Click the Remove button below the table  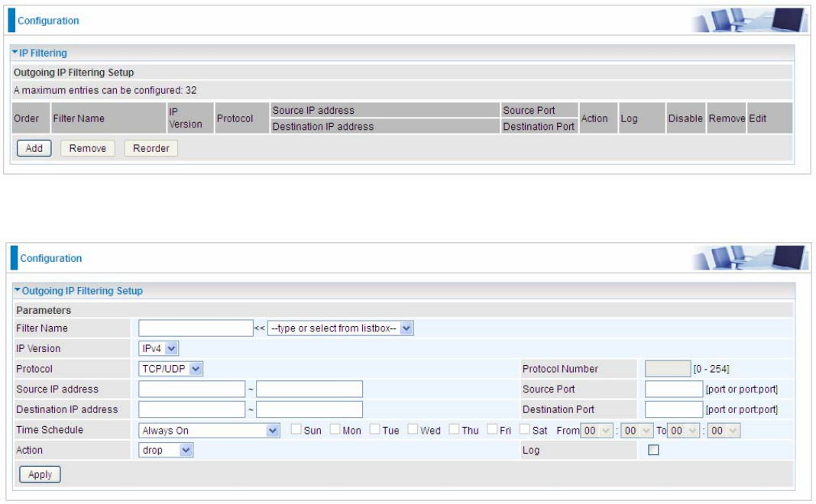87,148
